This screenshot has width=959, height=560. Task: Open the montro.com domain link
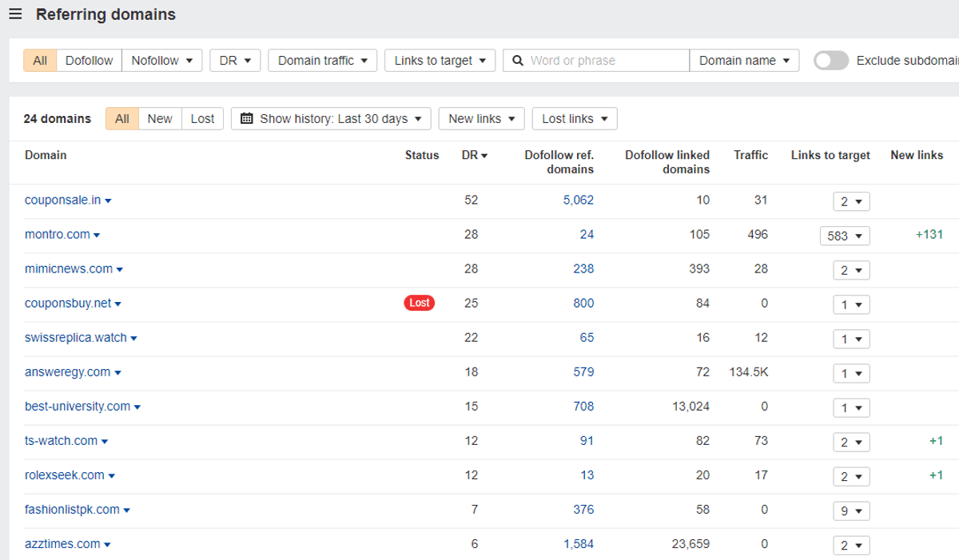click(58, 234)
